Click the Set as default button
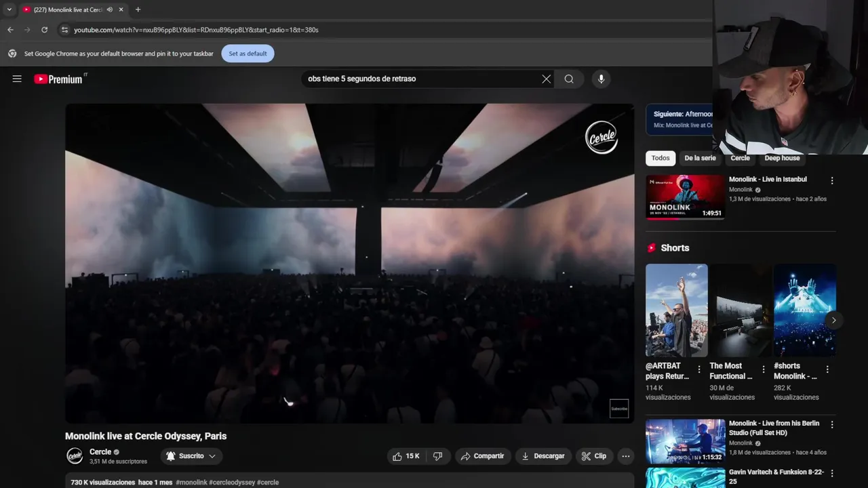 248,54
